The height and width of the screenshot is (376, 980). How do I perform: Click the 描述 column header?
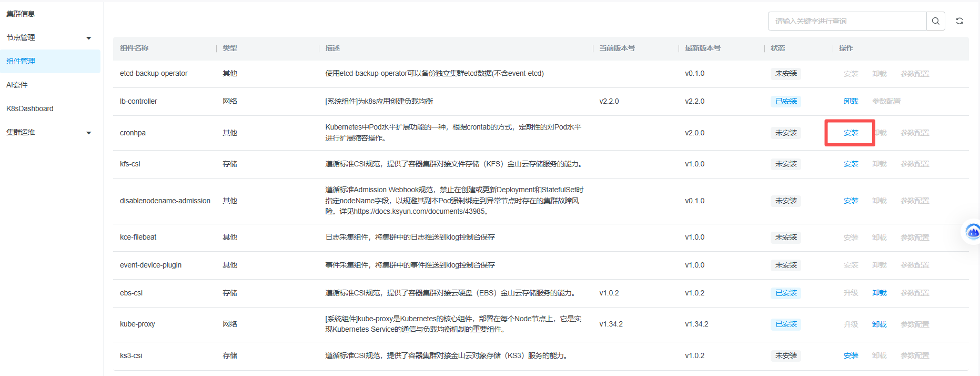(332, 48)
